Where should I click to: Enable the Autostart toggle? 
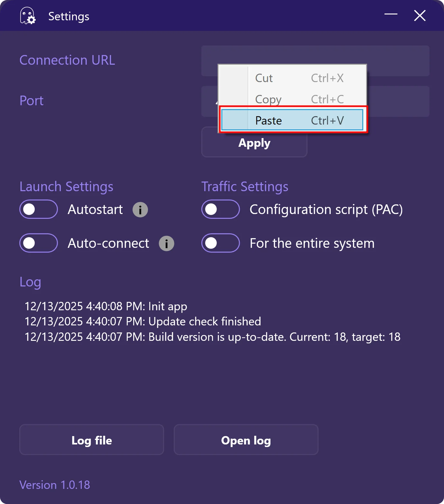point(39,210)
